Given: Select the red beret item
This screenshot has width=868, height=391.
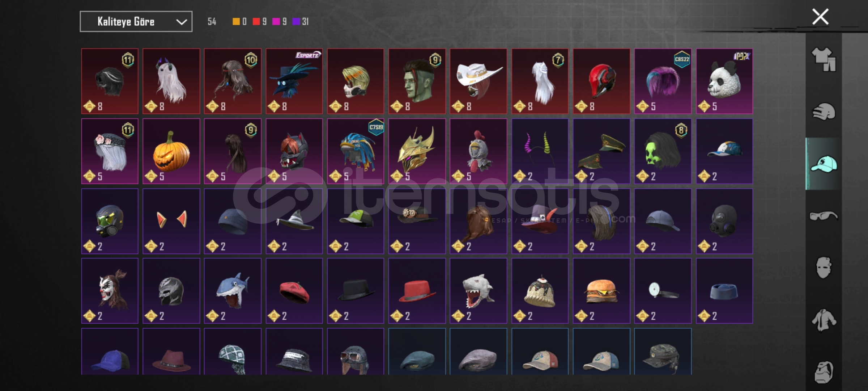Looking at the screenshot, I should (x=294, y=291).
